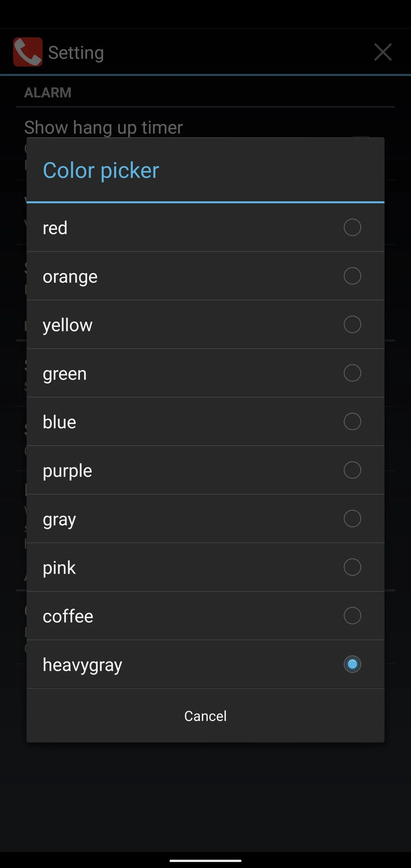This screenshot has width=411, height=868.
Task: Choose the coffee list entry label
Action: click(x=68, y=616)
